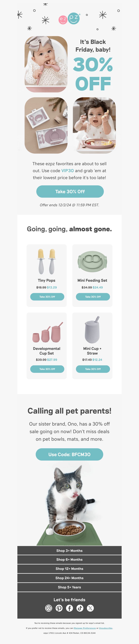Take 30% off Mini Feeding Set
The image size is (139, 644).
click(x=93, y=297)
